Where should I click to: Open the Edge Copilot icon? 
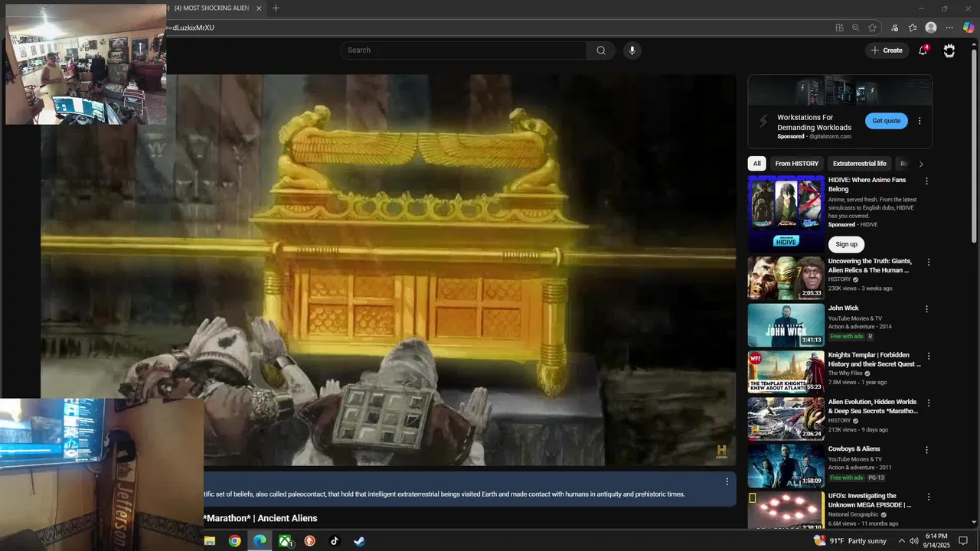(969, 28)
